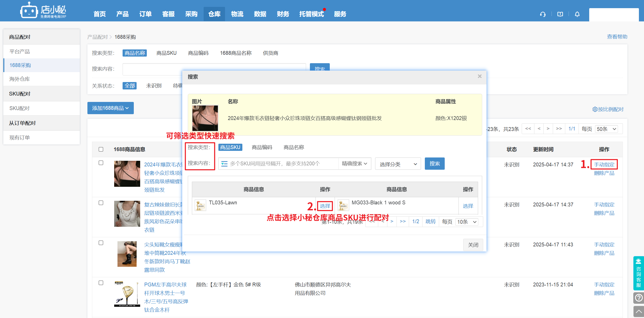Check the checkbox for the PGM golf club row

pos(101,283)
